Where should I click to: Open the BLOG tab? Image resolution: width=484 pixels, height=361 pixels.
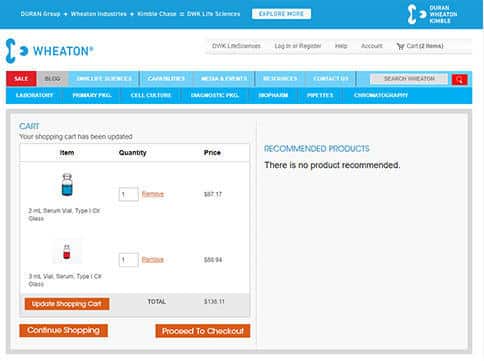[52, 79]
